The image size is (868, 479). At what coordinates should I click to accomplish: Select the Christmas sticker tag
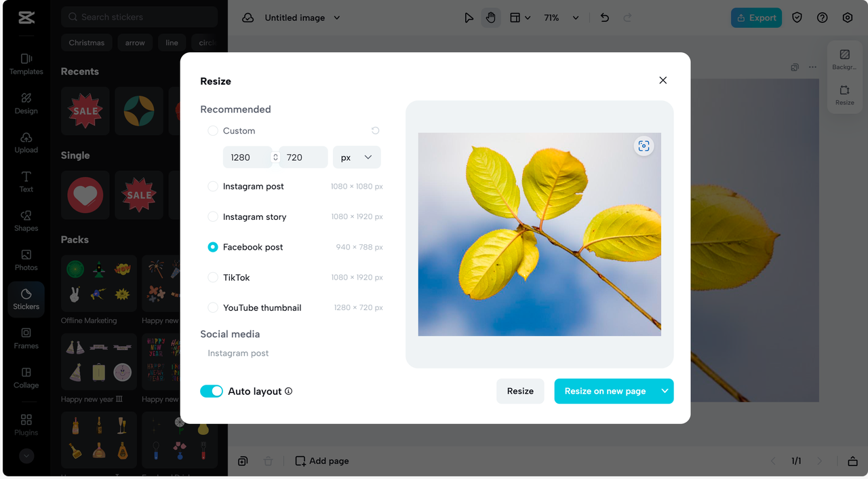(x=87, y=43)
